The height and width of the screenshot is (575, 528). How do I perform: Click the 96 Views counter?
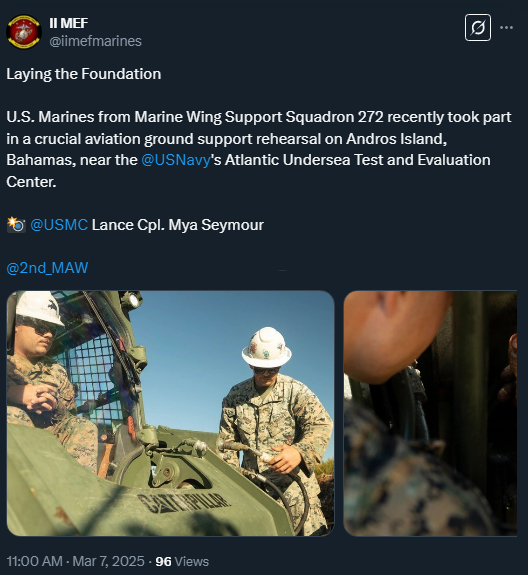182,561
